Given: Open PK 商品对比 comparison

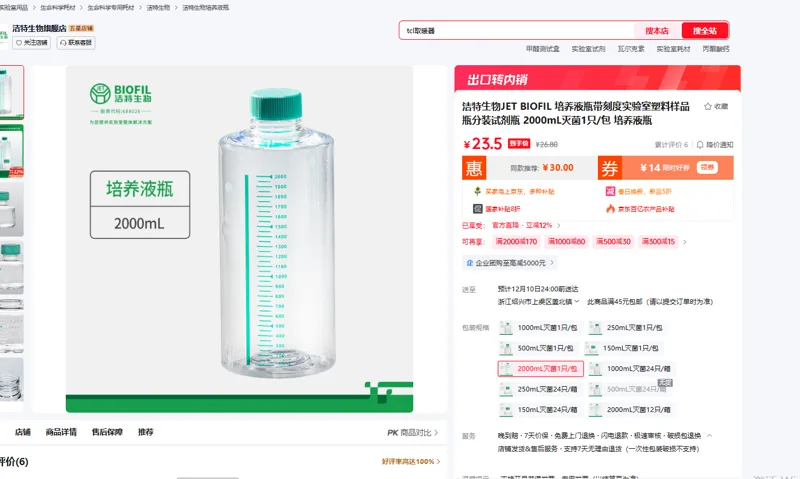Looking at the screenshot, I should (412, 433).
